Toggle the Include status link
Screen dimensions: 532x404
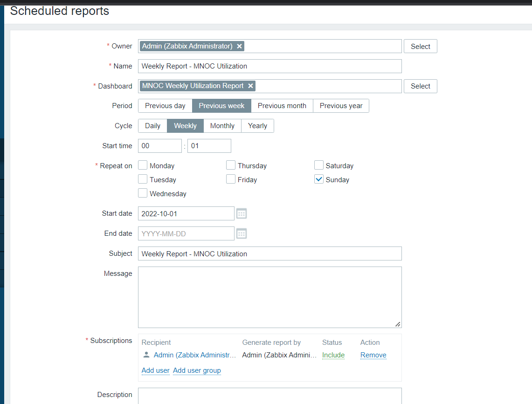pos(333,355)
